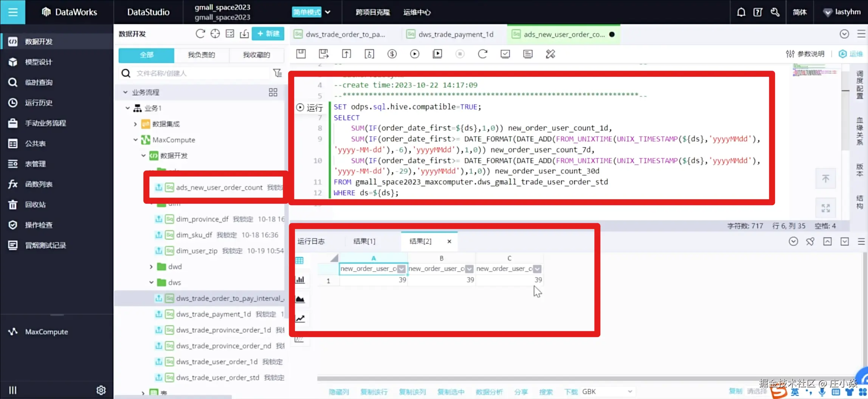Click the 运行 button beside line 6
The image size is (868, 399).
[310, 108]
